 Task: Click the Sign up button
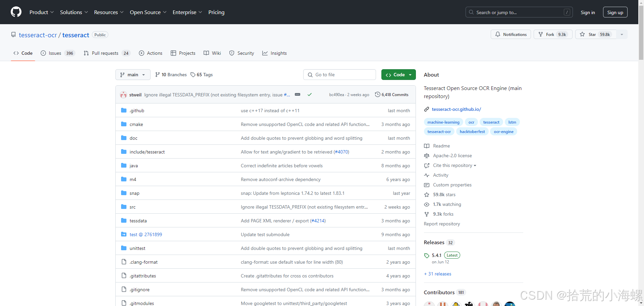[615, 12]
